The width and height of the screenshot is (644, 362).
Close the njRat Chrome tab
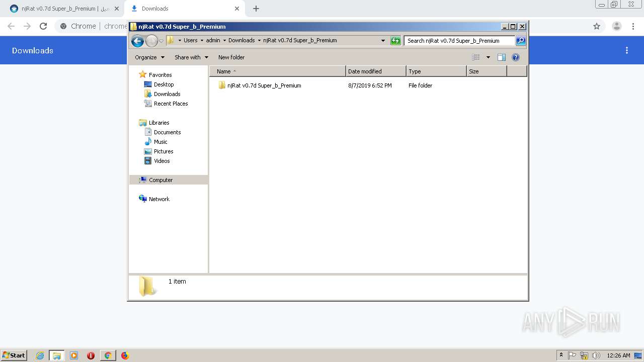pyautogui.click(x=117, y=9)
